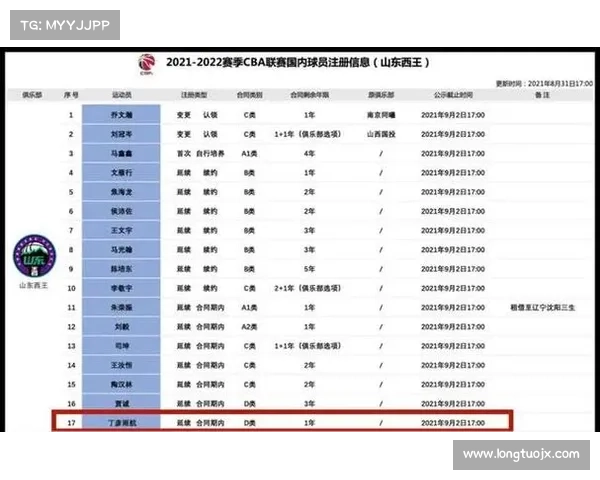This screenshot has width=600, height=480.
Task: Click 'A2类' contract category in row 12
Action: (249, 327)
